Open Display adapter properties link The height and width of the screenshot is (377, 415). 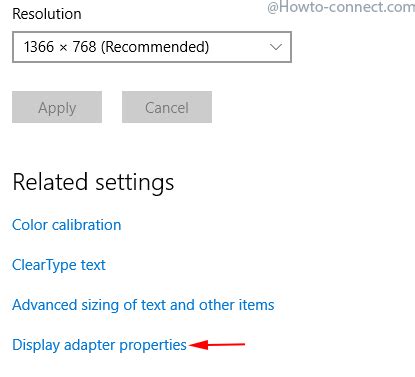[99, 345]
